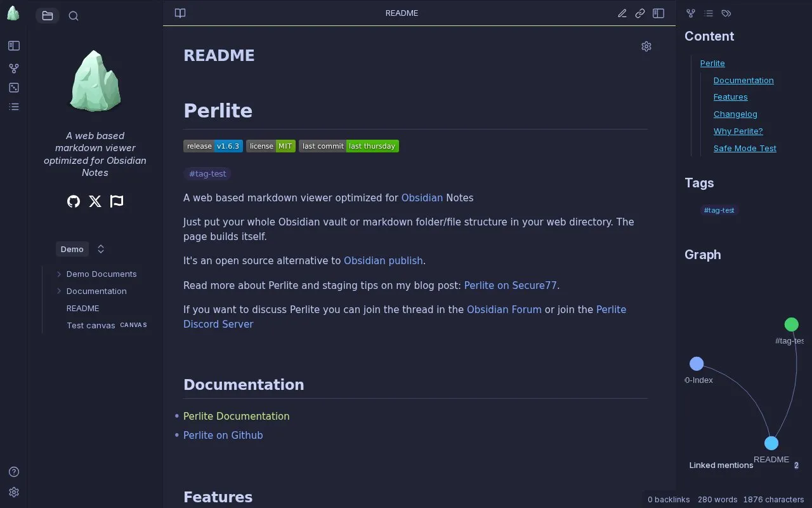Image resolution: width=812 pixels, height=508 pixels.
Task: Toggle the right sidebar panel icon
Action: 658,13
